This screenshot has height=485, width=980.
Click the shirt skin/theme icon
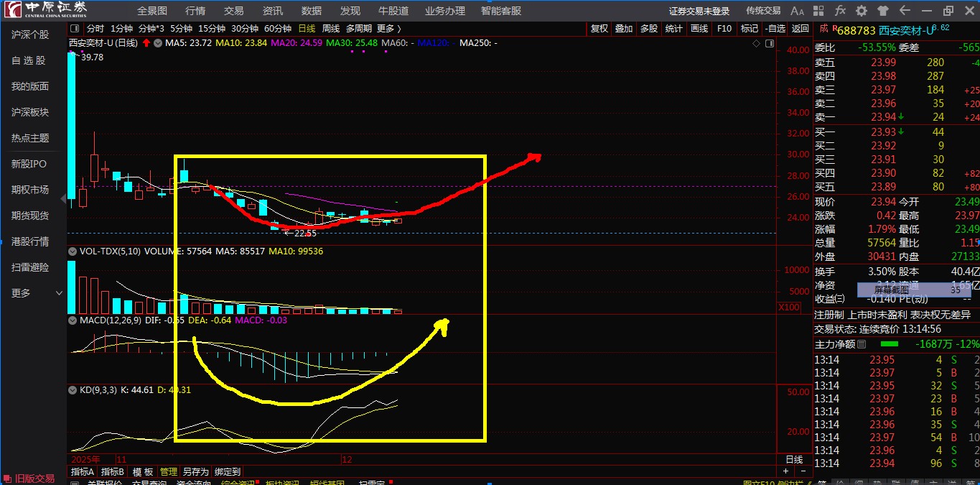883,11
